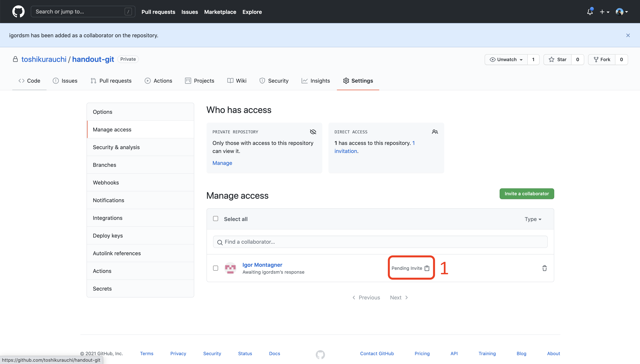Open Deploy keys settings
Screen dimensions: 640x364
point(140,235)
